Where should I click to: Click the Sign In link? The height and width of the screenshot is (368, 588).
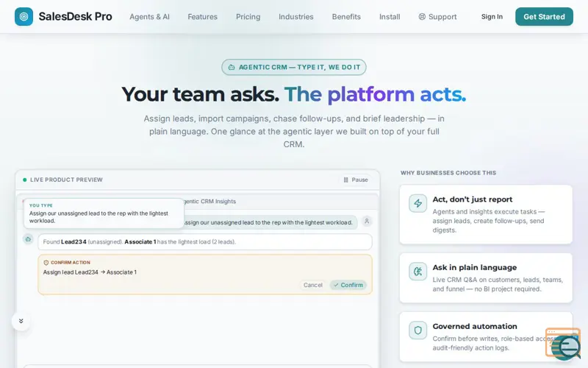pos(492,16)
